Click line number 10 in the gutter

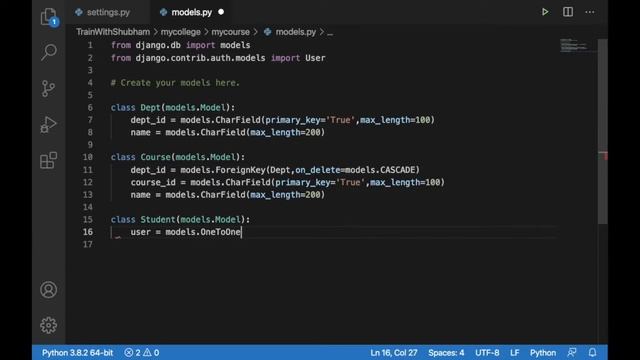click(88, 157)
